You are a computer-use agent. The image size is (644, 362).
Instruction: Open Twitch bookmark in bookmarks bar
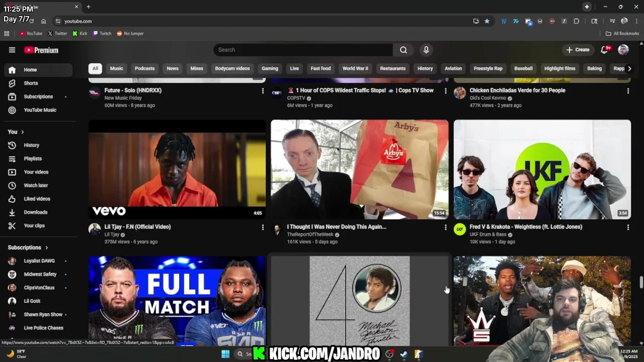coord(102,34)
